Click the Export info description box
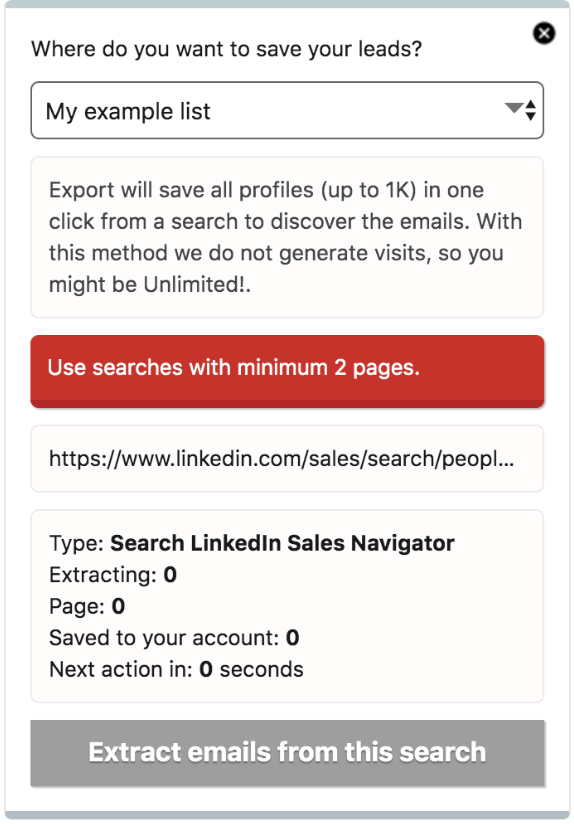The image size is (574, 824). 287,237
